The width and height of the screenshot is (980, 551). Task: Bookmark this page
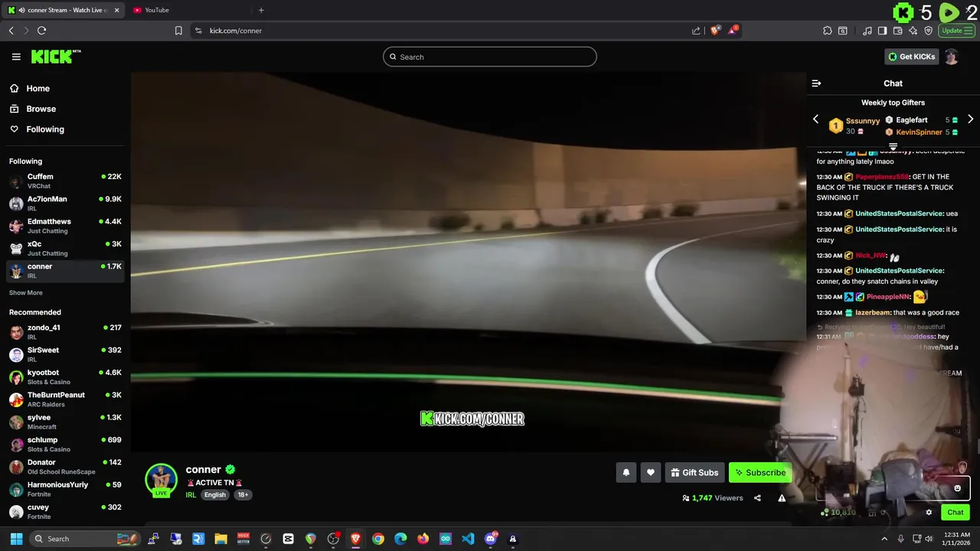178,31
